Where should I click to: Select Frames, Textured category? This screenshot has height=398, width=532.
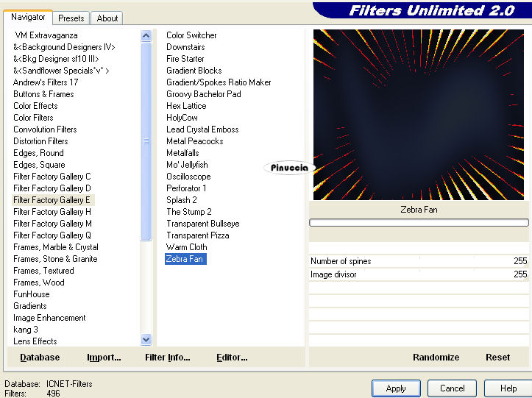coord(43,271)
